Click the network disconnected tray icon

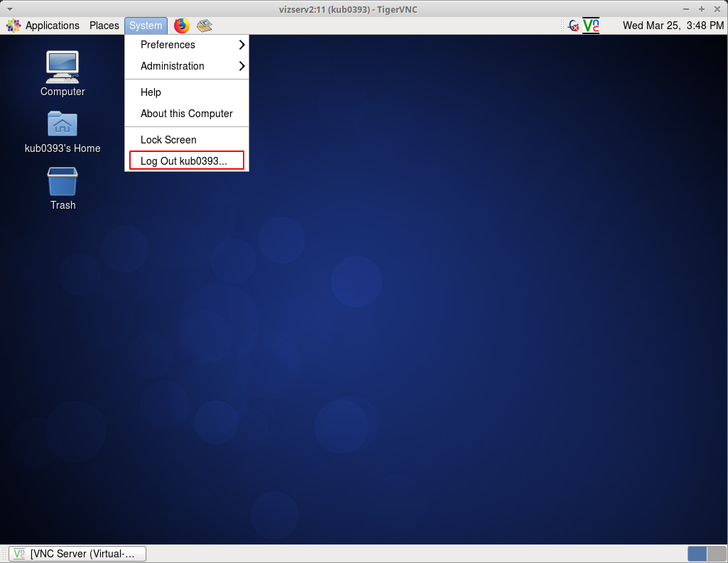[572, 26]
